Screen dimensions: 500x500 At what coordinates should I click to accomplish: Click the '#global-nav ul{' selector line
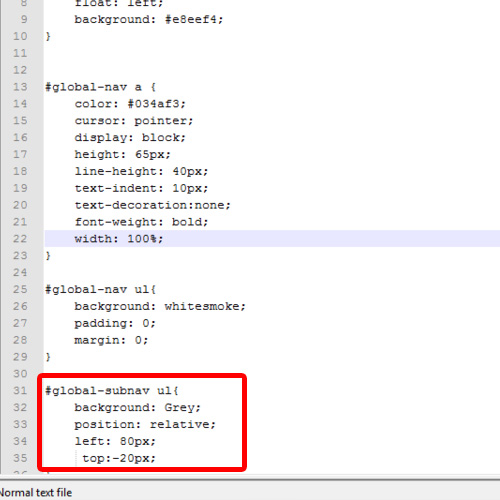[100, 289]
